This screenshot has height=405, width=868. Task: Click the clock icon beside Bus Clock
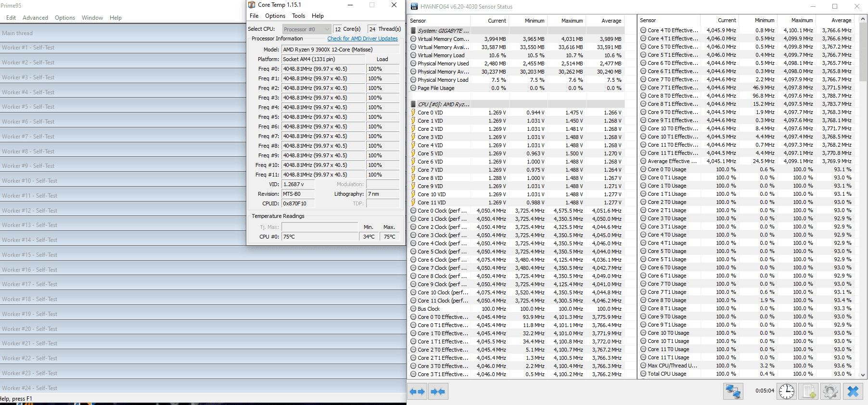[413, 309]
